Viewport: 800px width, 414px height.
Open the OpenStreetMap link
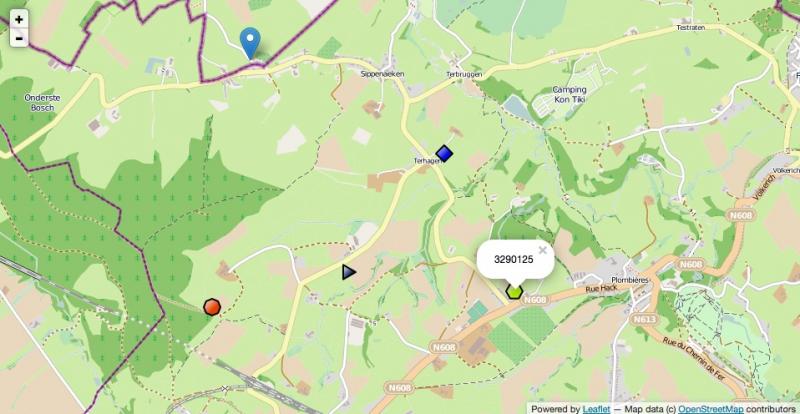coord(710,409)
